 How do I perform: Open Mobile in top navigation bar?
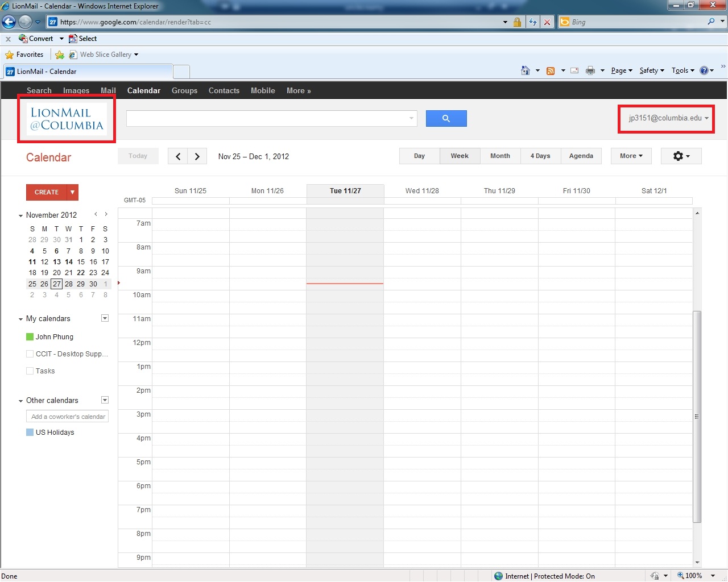(x=263, y=90)
